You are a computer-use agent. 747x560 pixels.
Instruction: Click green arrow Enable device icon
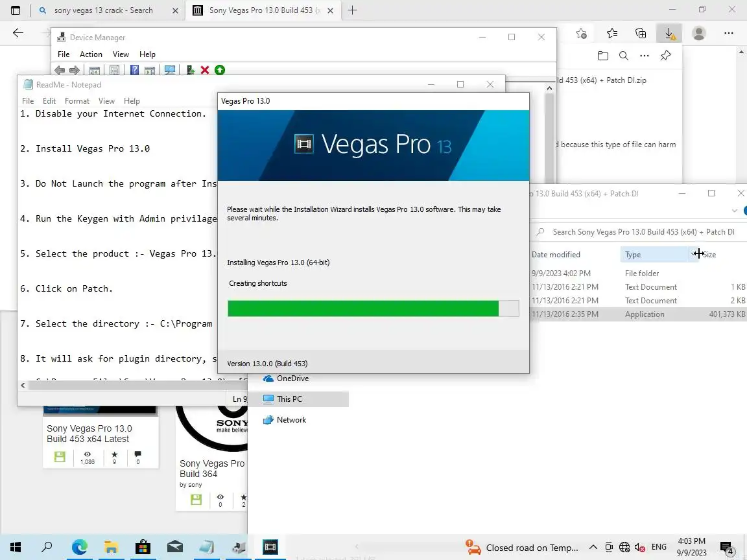pos(220,71)
